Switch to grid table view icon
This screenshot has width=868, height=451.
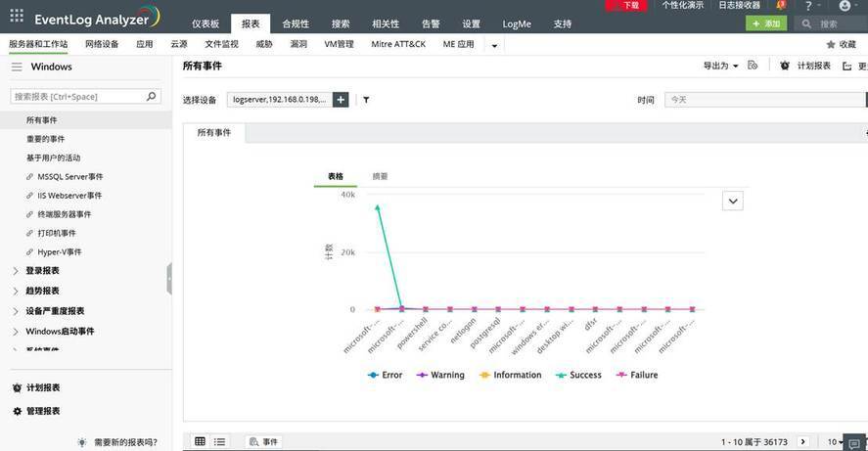200,441
